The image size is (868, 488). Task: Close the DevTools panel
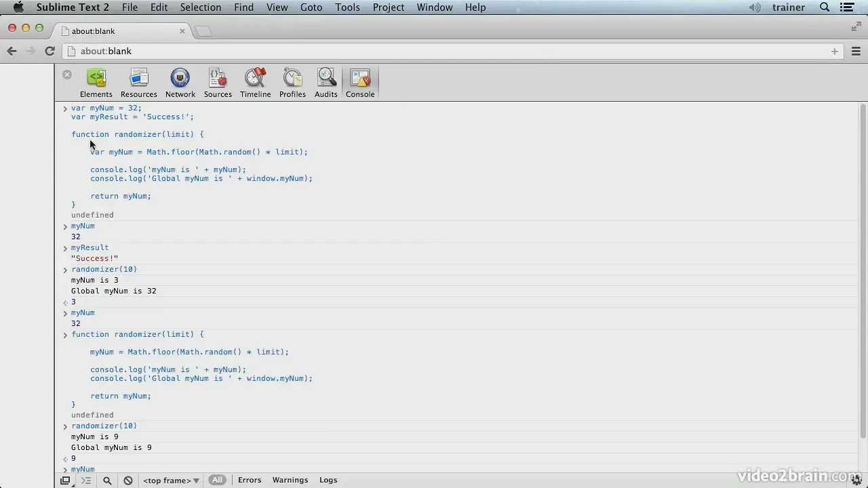pos(67,75)
